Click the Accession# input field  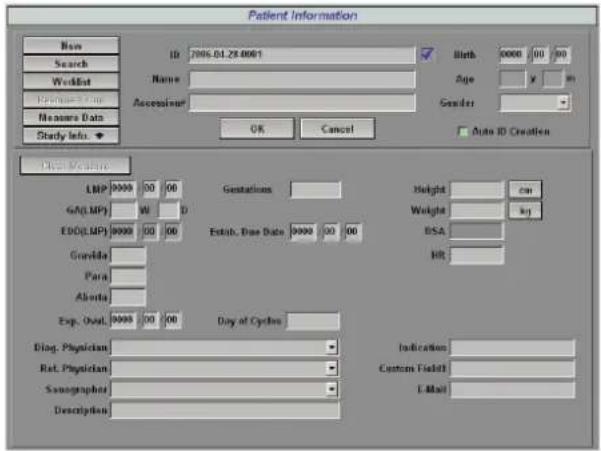(302, 103)
